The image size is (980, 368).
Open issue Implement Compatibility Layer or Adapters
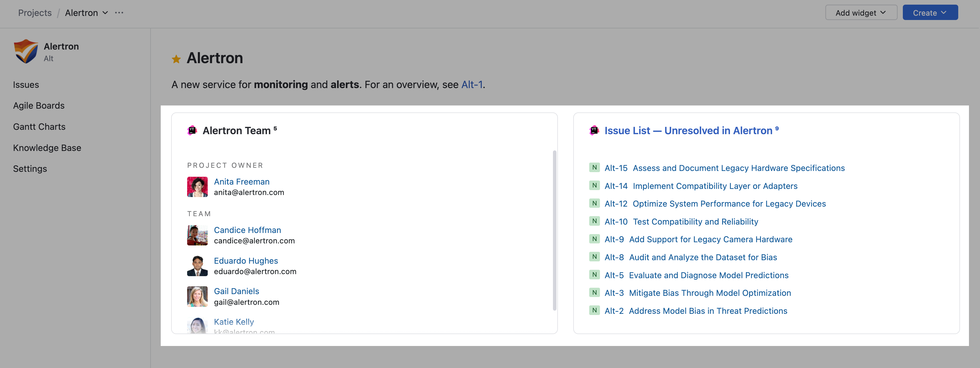click(x=715, y=185)
